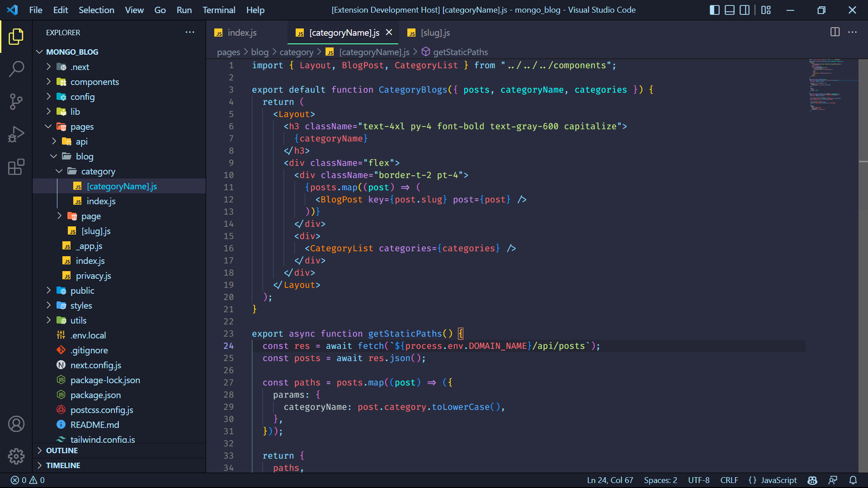Open README.md in explorer

(94, 425)
